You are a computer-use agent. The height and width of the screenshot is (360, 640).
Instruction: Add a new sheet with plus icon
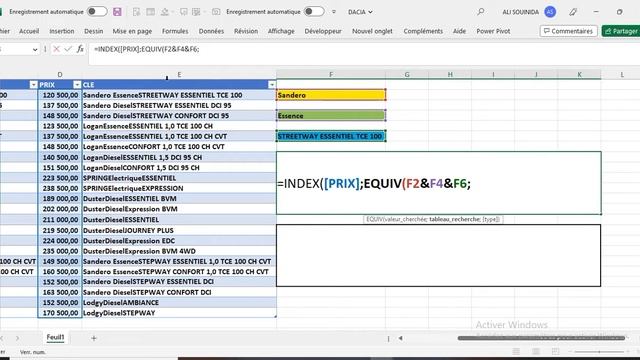click(93, 338)
